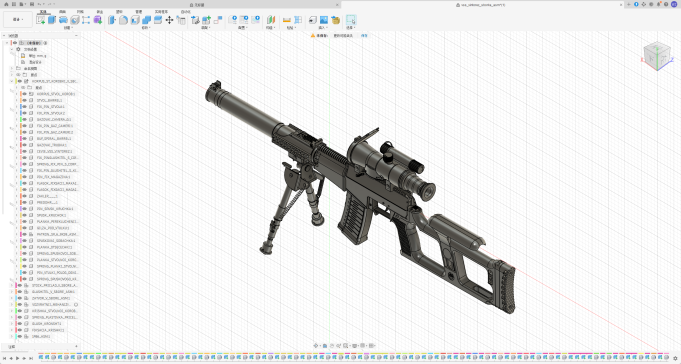Toggle eye of SPBK_ASM:1
The image size is (681, 364).
tap(20, 336)
